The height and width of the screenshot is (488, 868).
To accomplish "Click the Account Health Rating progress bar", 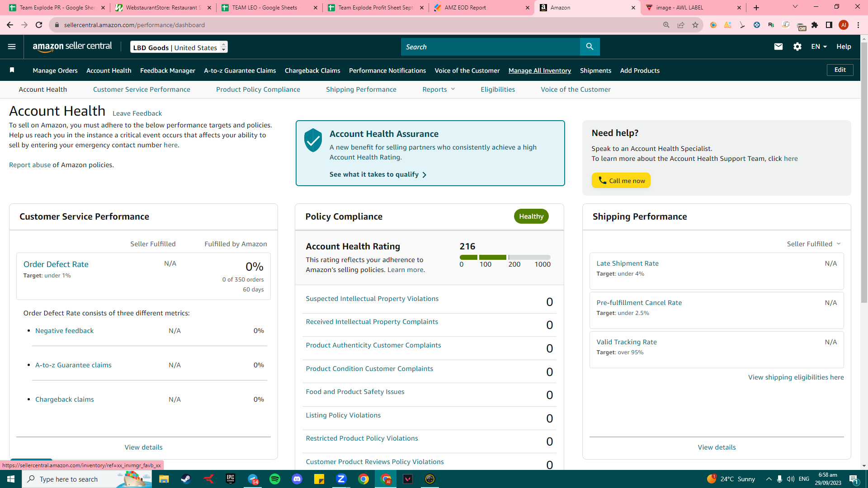I will (505, 257).
